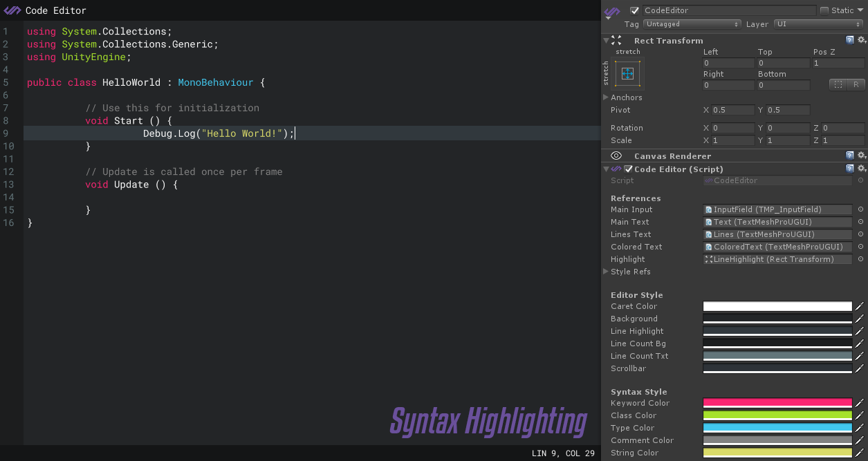Open the Layer dropdown showing UI
The width and height of the screenshot is (868, 461).
(x=818, y=23)
